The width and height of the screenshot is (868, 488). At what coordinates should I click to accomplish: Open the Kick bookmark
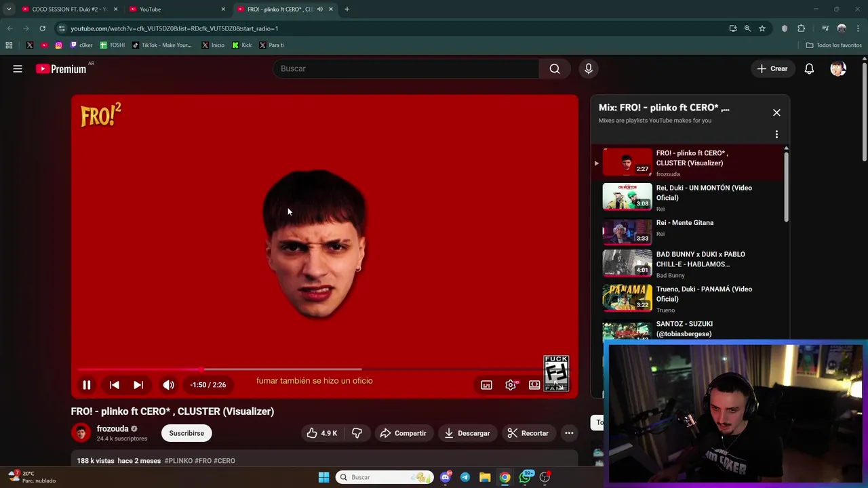(x=241, y=45)
